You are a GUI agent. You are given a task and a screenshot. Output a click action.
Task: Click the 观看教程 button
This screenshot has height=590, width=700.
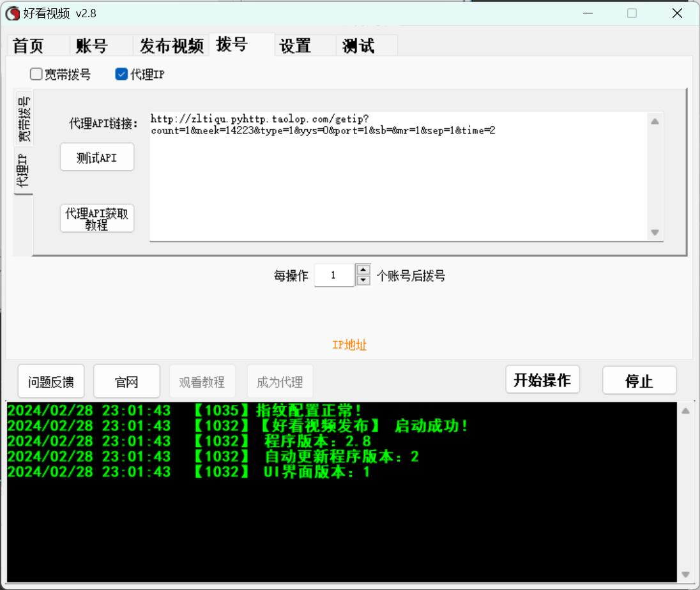202,382
